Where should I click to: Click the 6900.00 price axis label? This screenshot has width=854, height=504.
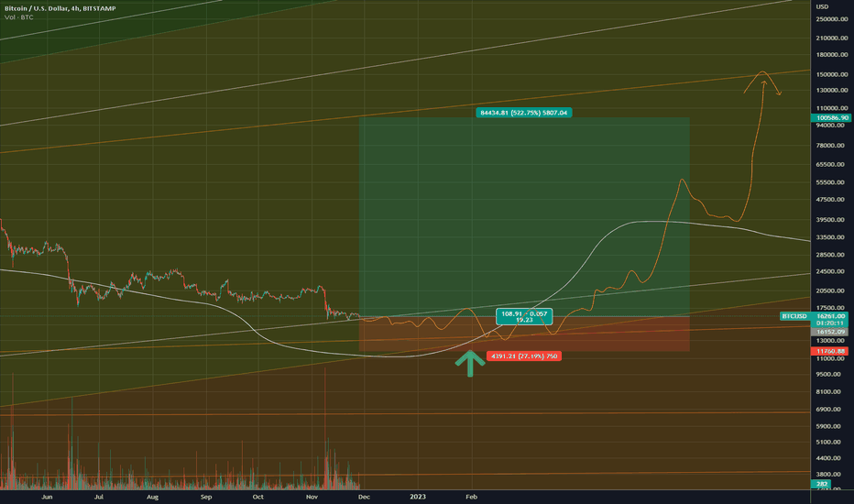coord(830,410)
